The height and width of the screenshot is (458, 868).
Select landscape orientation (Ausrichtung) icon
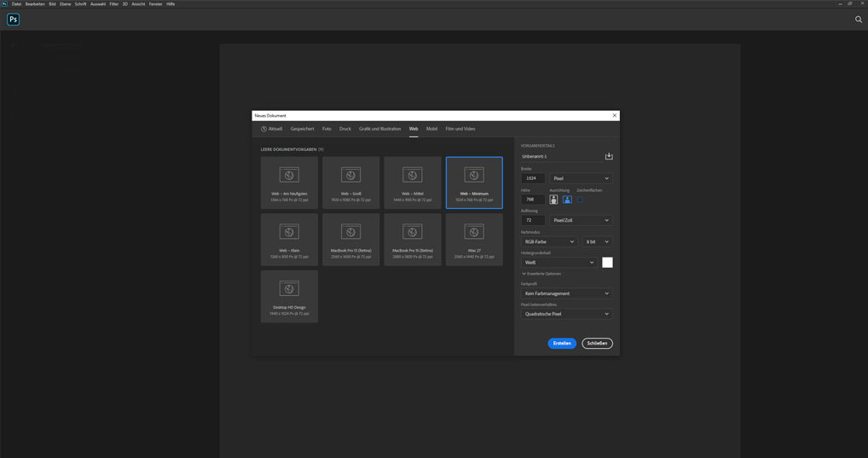[567, 200]
